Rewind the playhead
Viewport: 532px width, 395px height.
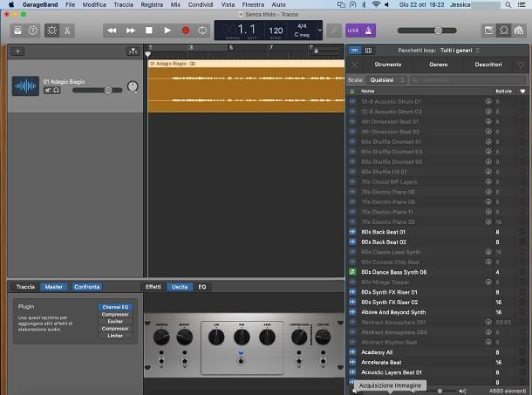(x=112, y=31)
